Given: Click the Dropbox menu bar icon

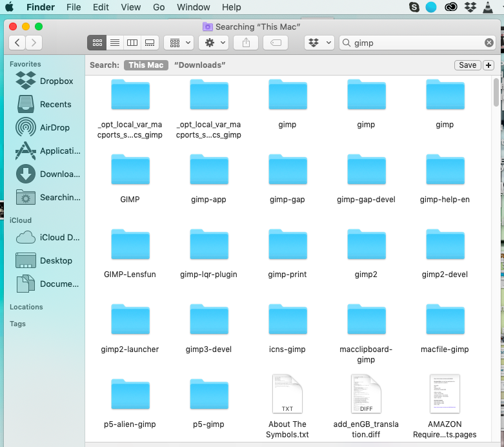Looking at the screenshot, I should [470, 6].
